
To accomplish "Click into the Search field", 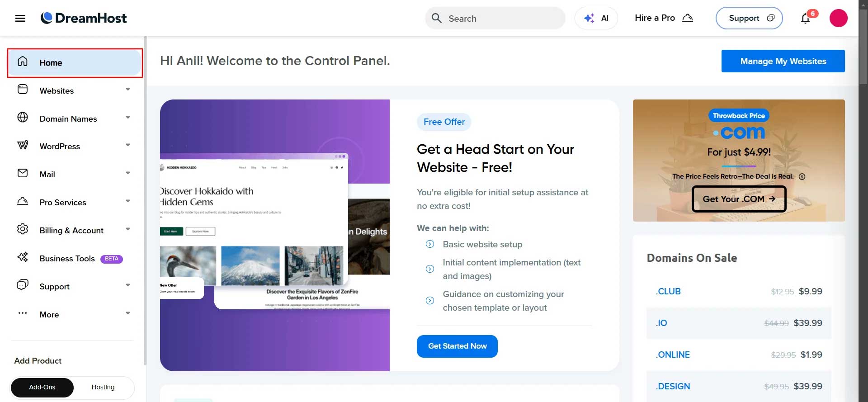I will [495, 19].
